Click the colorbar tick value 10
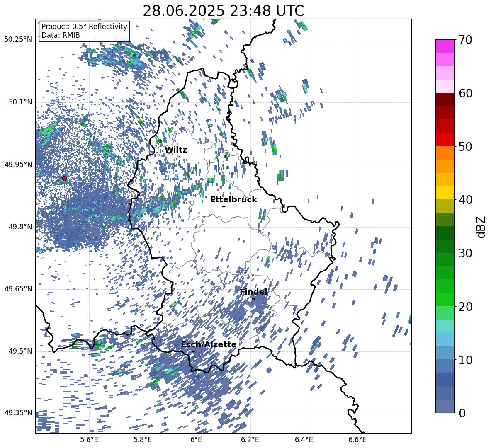Screen dimensions: 491x448 point(465,360)
